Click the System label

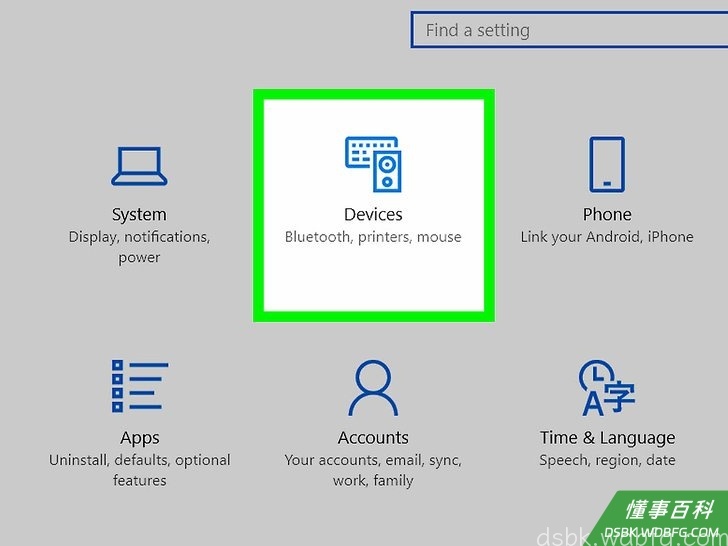139,214
